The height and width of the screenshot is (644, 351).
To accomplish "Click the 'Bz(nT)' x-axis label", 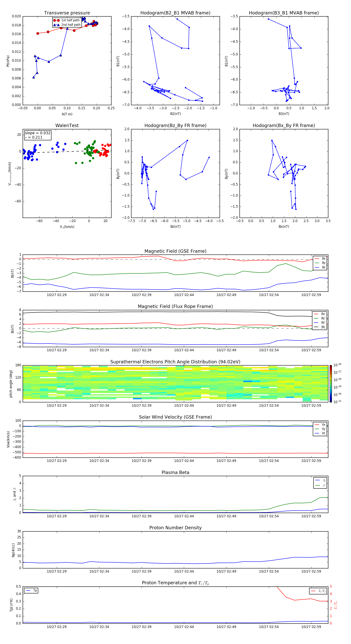I will 175,227.
